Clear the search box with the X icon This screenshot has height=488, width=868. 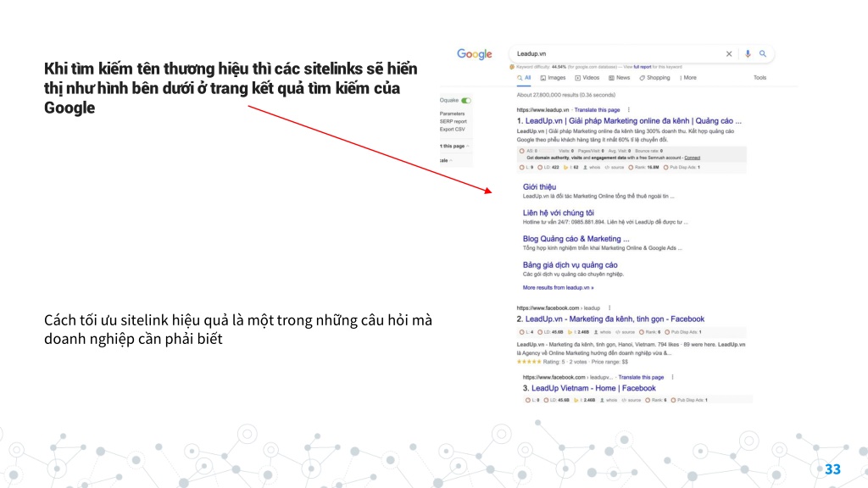729,53
